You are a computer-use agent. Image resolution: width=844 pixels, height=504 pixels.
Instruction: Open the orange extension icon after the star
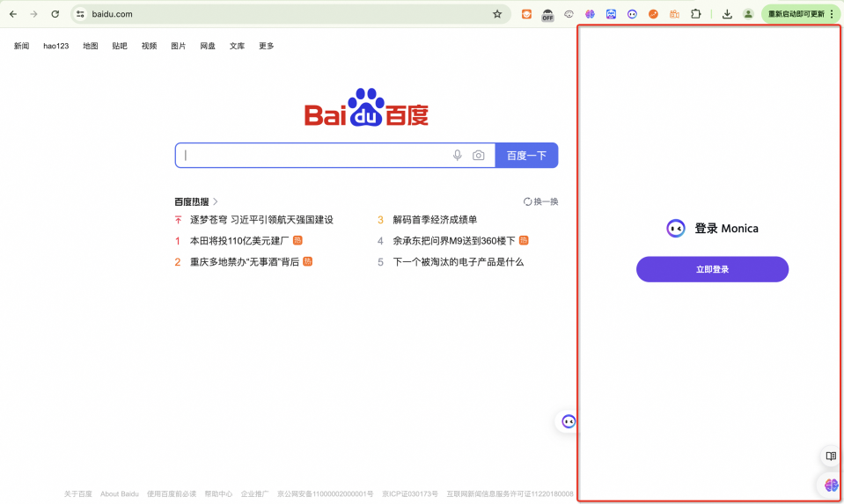click(x=526, y=14)
